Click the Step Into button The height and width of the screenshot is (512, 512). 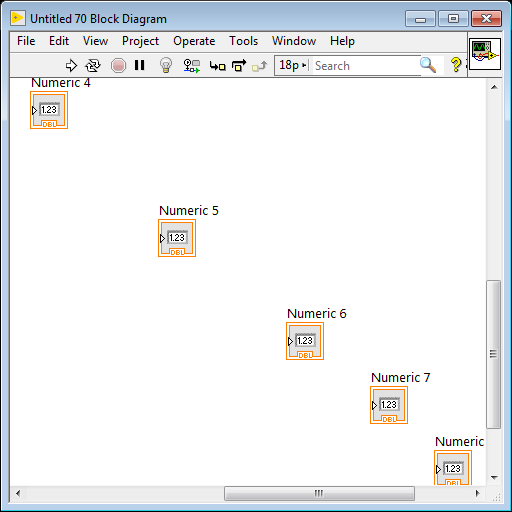click(x=218, y=66)
